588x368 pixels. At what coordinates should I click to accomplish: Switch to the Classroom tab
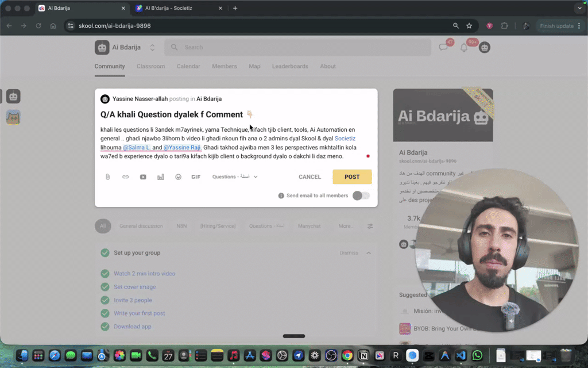[151, 66]
